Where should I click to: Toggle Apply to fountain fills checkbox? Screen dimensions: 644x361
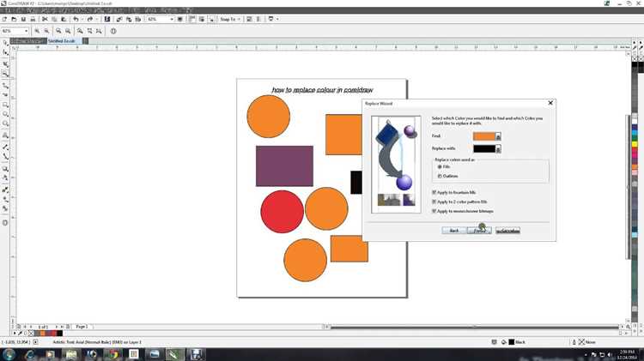click(434, 192)
